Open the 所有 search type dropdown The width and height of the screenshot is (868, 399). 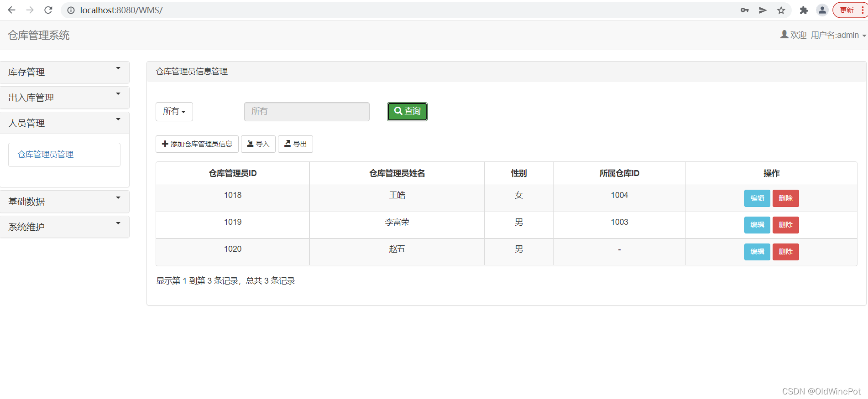click(174, 112)
